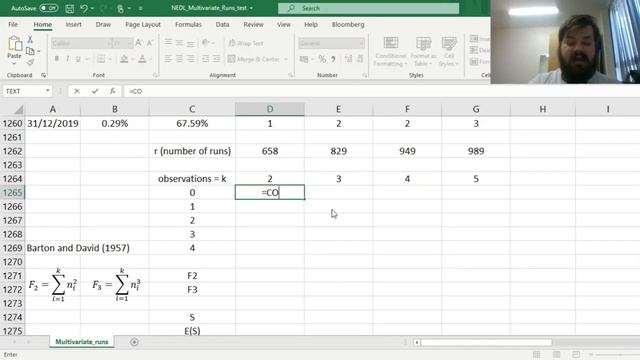Open the Bloomberg tab
Image resolution: width=640 pixels, height=360 pixels.
pos(348,24)
